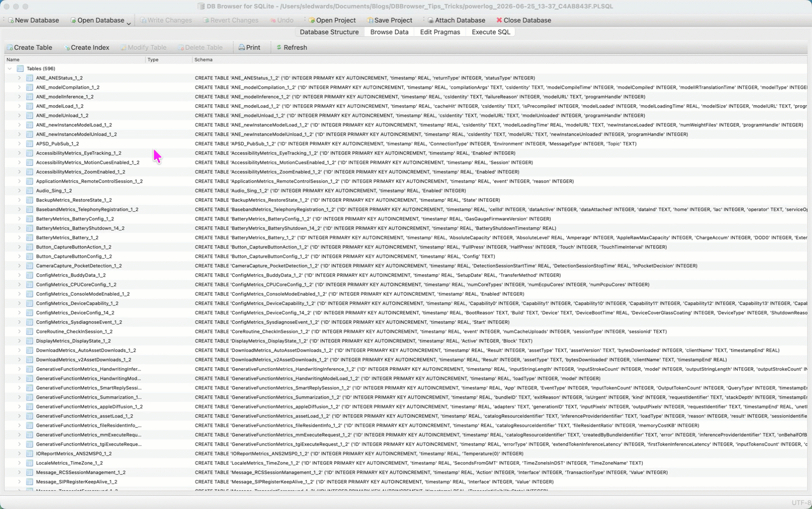Select DownloadMetrics_AutoAssetDownloads_1_2 table name

click(x=86, y=350)
